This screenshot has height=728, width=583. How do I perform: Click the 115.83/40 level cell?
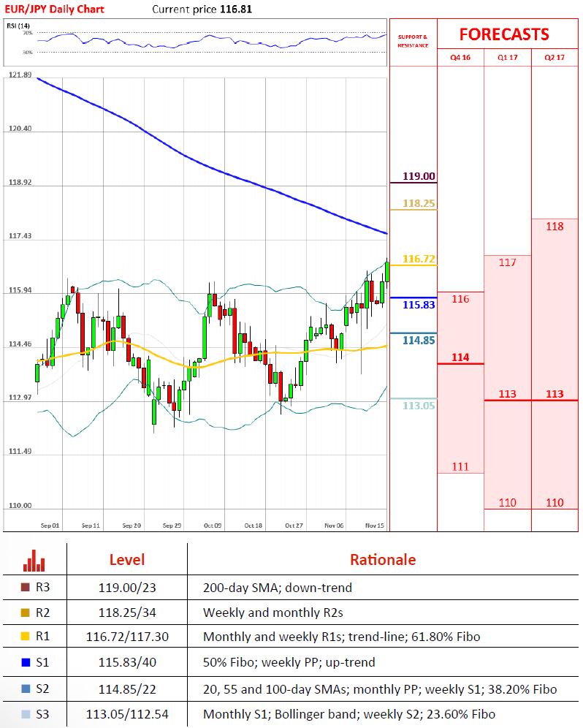point(127,662)
